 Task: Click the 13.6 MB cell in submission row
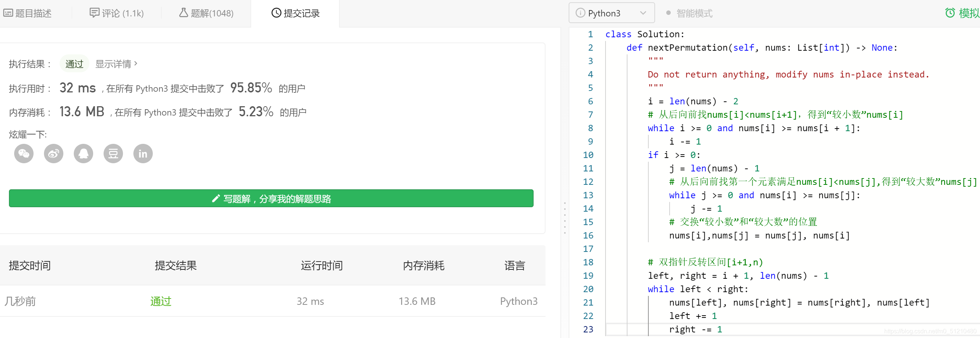click(x=417, y=301)
